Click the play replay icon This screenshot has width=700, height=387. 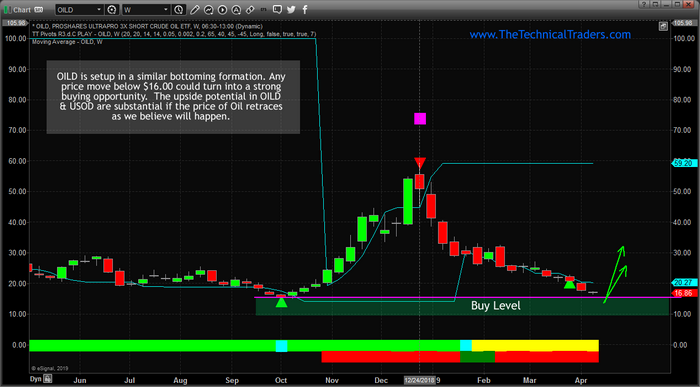(222, 9)
